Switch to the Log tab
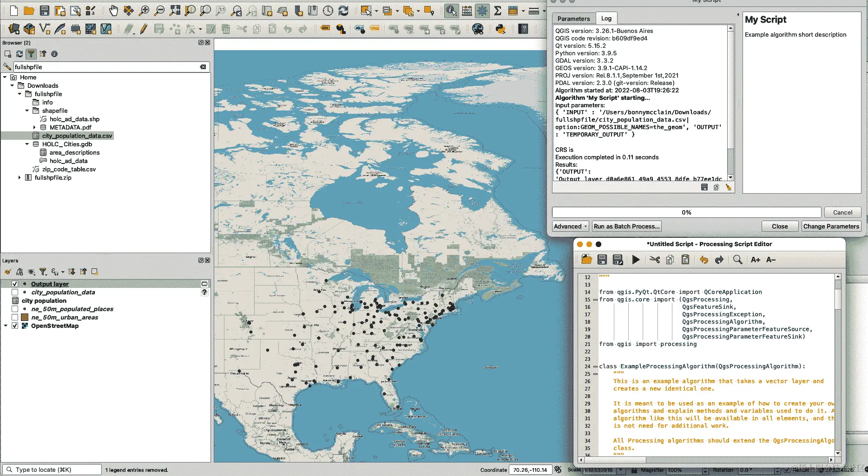This screenshot has height=476, width=868. [606, 18]
